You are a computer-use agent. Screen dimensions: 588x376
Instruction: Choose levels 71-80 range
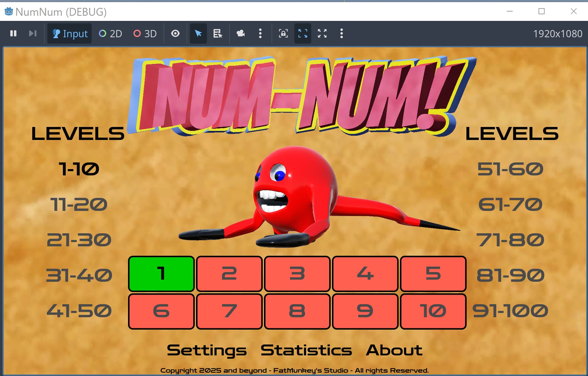511,240
